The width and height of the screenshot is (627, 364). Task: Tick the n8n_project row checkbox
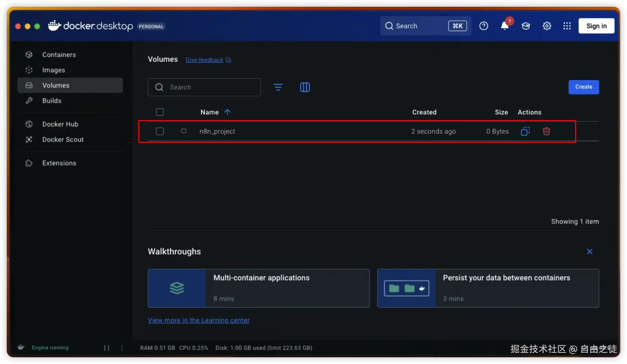(x=160, y=131)
